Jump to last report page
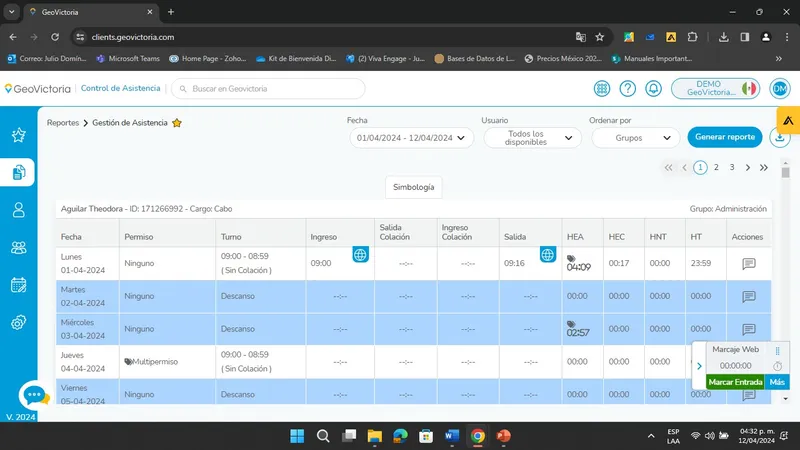This screenshot has height=450, width=800. pos(764,167)
